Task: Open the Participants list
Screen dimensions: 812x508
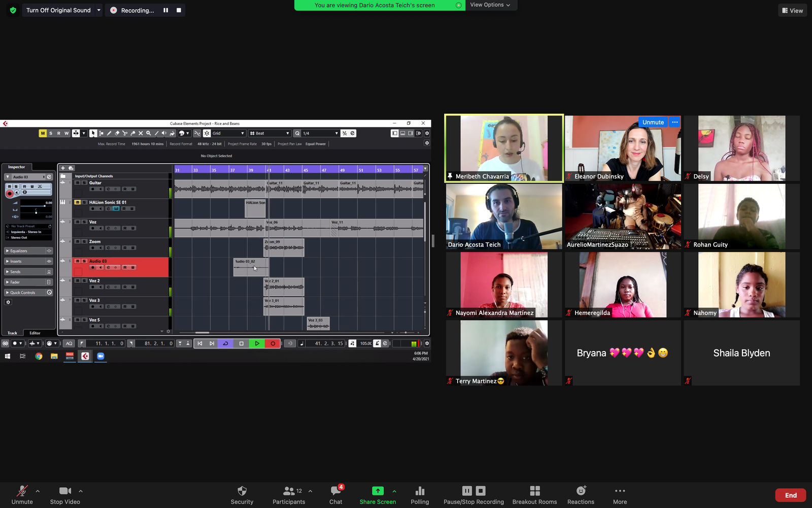Action: [289, 491]
